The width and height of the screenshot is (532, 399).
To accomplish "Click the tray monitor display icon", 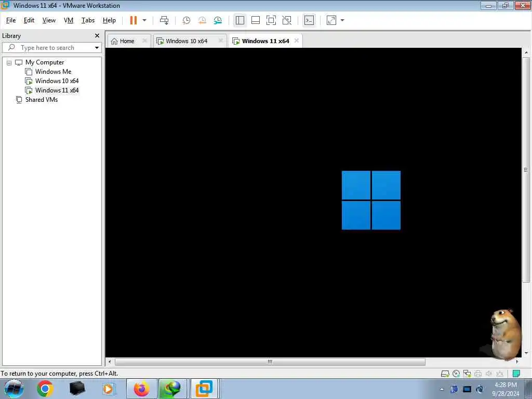I will click(467, 389).
